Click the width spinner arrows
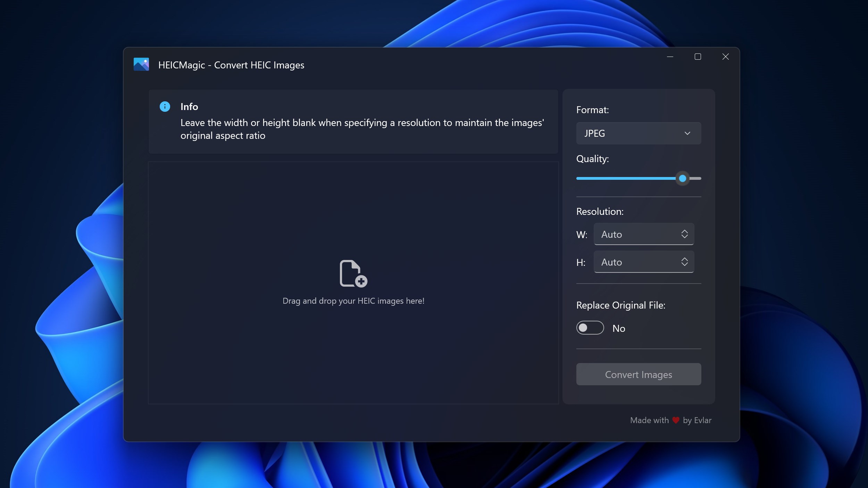Screen dimensions: 868x488 pos(684,234)
